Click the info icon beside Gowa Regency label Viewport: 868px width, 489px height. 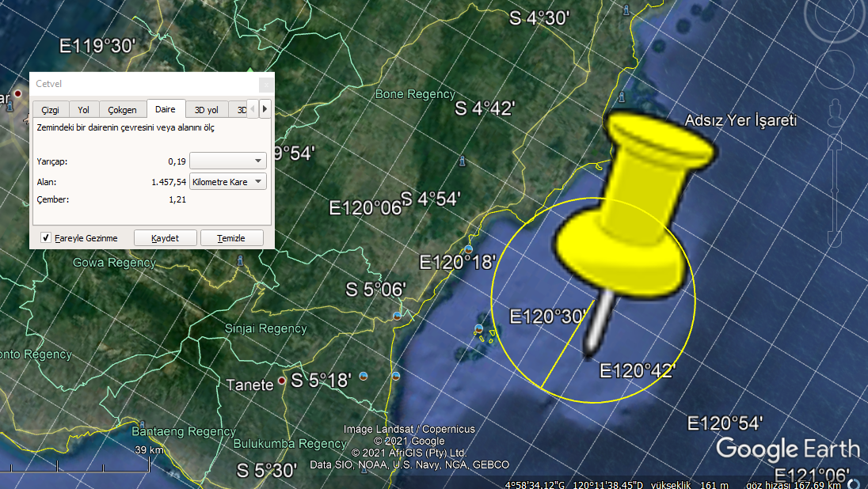coord(240,260)
